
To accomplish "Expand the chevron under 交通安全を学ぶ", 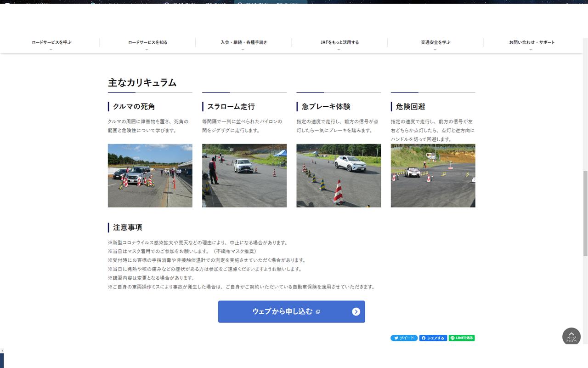I will coord(435,50).
